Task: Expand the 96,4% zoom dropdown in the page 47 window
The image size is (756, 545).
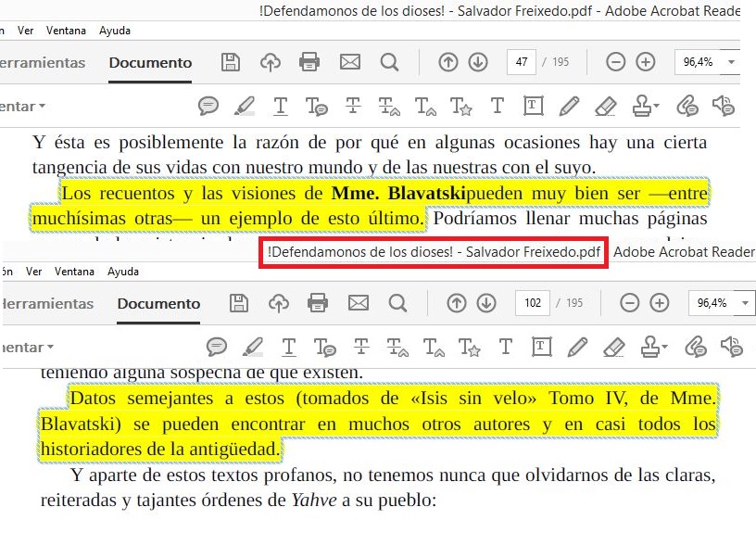Action: (x=732, y=62)
